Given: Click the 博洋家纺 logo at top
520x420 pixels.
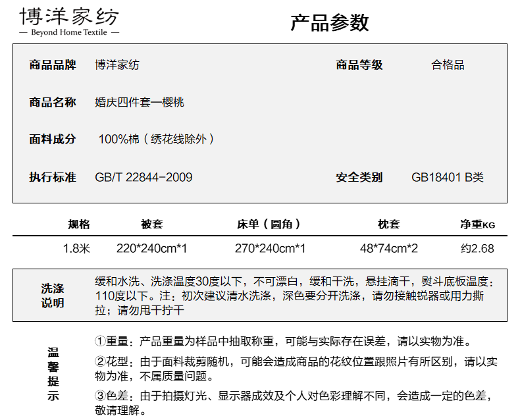Looking at the screenshot, I should [x=69, y=16].
